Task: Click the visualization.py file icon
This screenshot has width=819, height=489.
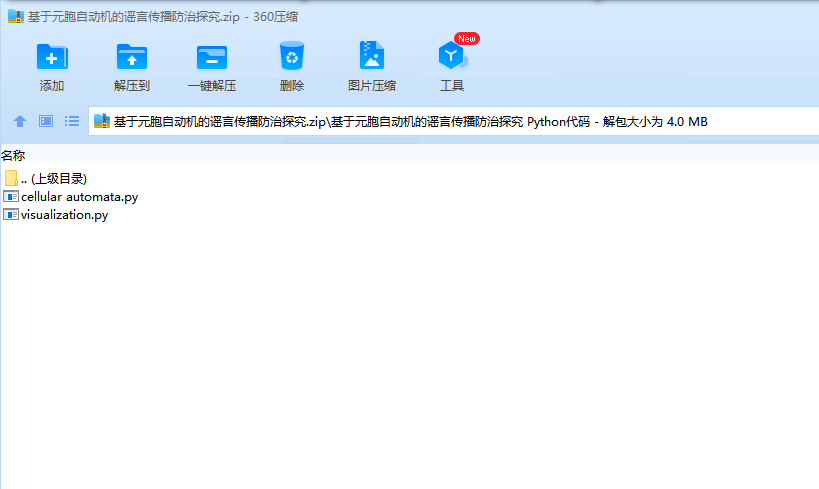Action: tap(11, 214)
